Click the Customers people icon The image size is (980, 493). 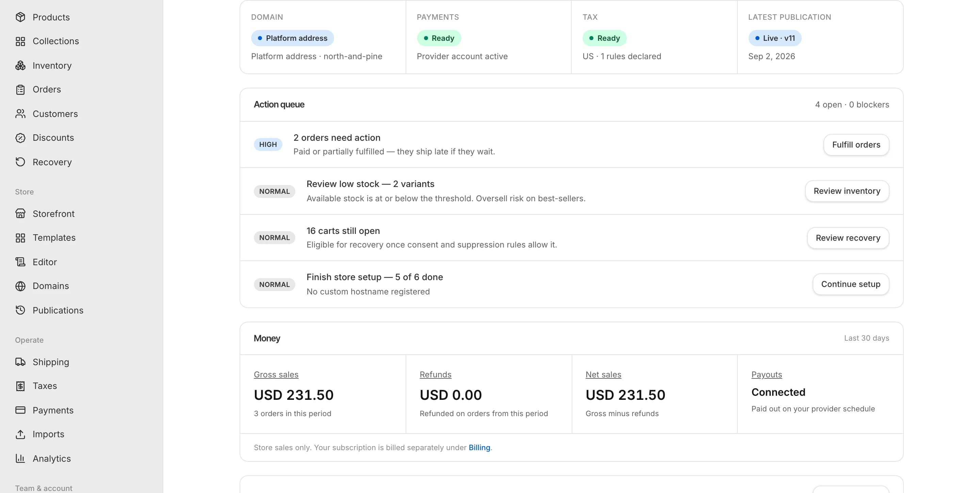click(x=20, y=114)
